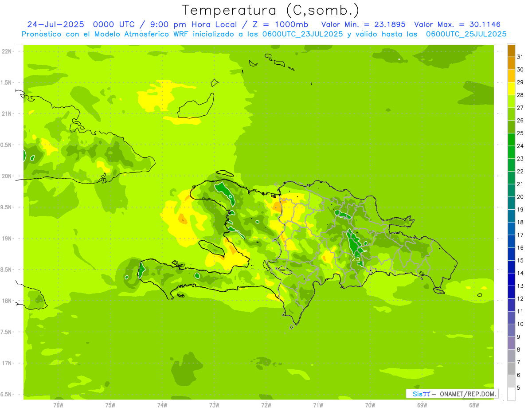Click the "22N" latitude axis label
This screenshot has height=411, width=532.
tap(7, 51)
